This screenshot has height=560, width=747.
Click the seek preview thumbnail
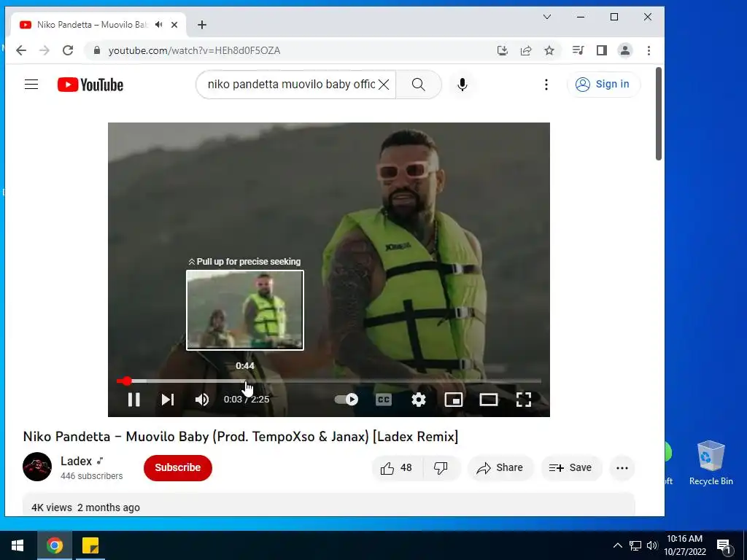coord(245,310)
